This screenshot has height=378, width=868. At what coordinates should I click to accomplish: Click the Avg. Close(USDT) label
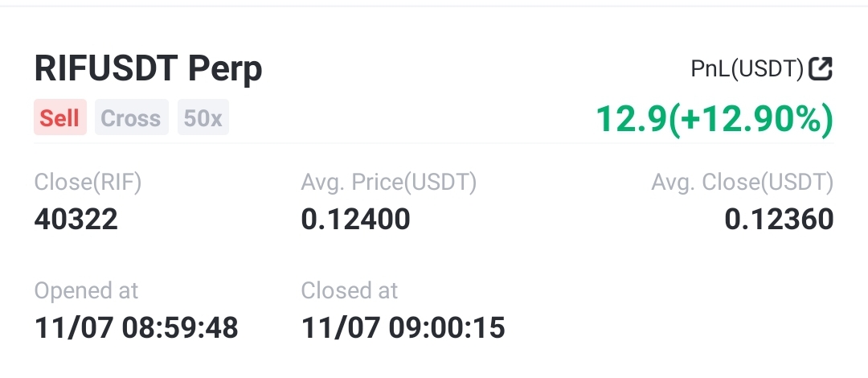(x=742, y=183)
